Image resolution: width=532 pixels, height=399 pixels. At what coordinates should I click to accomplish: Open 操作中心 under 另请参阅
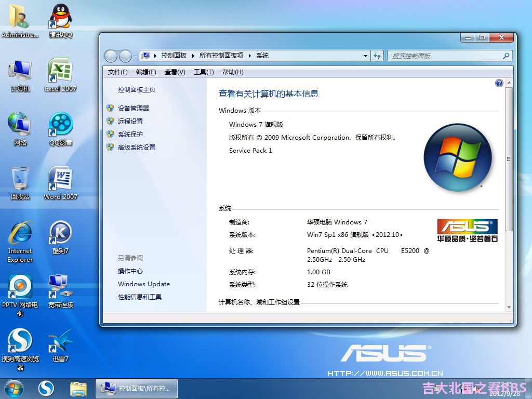130,271
